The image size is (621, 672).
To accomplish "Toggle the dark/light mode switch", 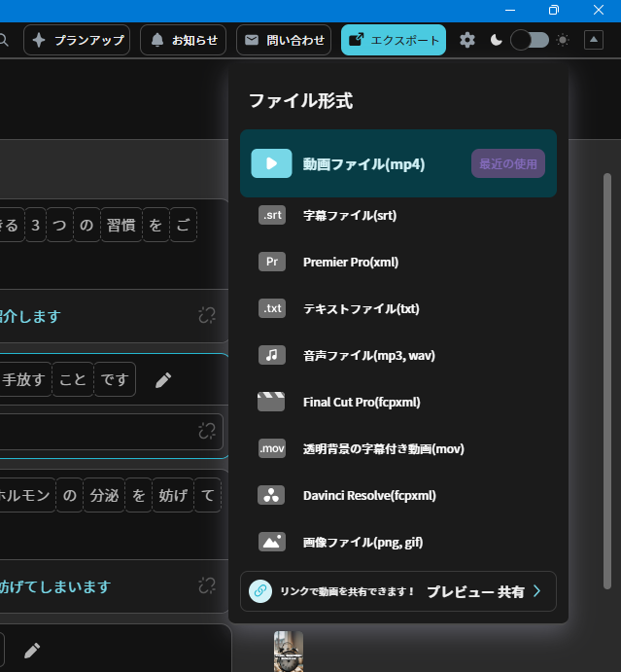I will [x=530, y=40].
